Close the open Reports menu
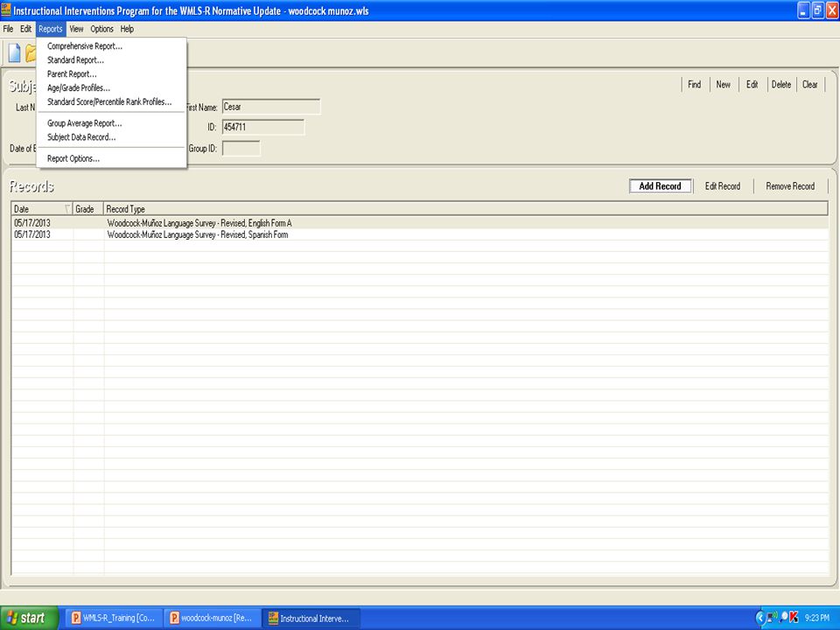 coord(51,29)
